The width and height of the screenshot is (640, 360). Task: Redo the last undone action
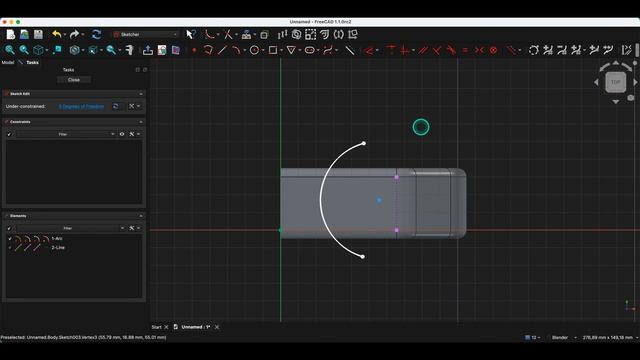(x=74, y=34)
